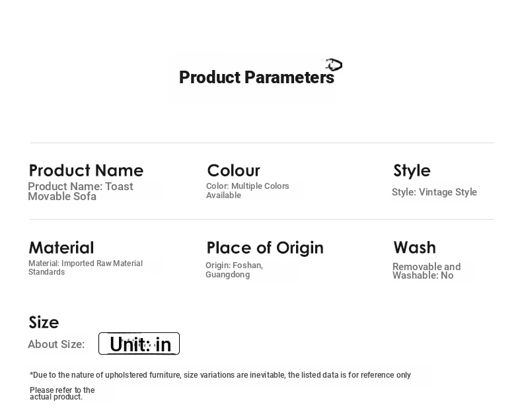Click "Please refer to the actual product" note
Viewport: 522px width, 420px height.
pyautogui.click(x=62, y=394)
